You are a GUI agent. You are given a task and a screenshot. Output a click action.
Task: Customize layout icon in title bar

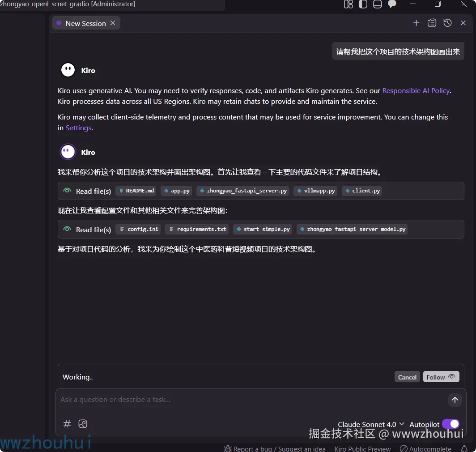coord(348,4)
